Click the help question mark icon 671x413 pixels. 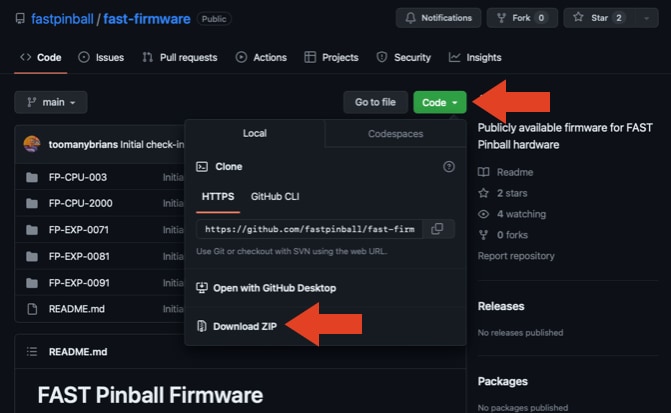click(448, 166)
